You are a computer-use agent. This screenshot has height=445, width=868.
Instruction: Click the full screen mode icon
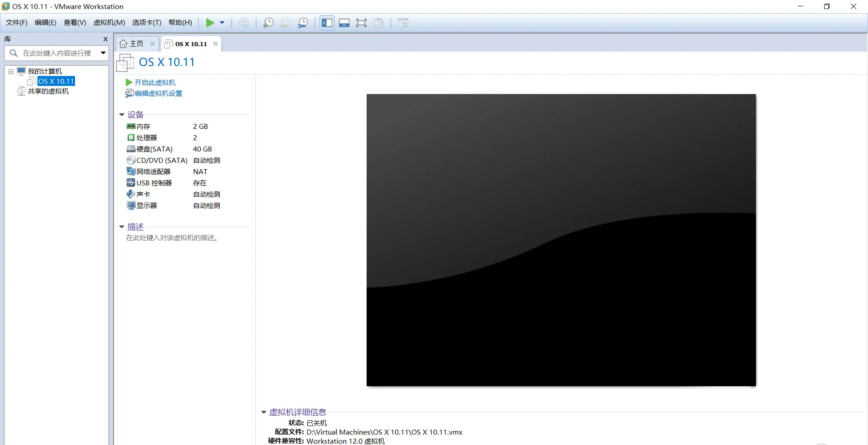point(361,23)
